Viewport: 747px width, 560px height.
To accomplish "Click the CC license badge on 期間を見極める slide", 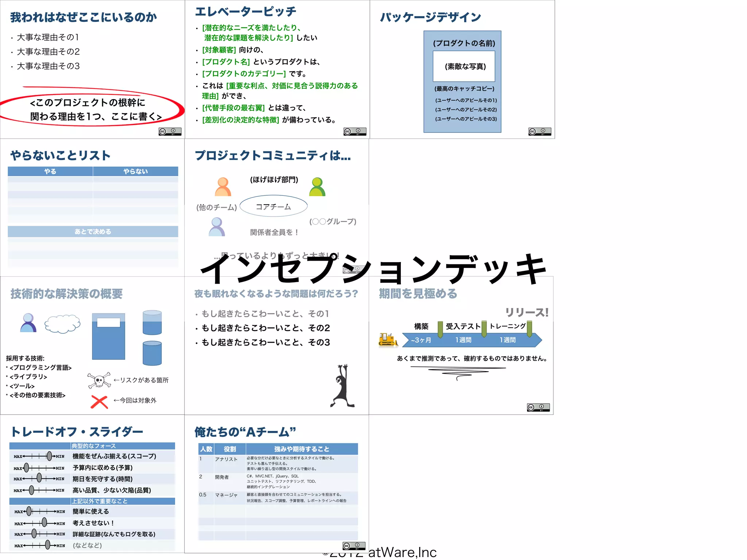I will (538, 407).
